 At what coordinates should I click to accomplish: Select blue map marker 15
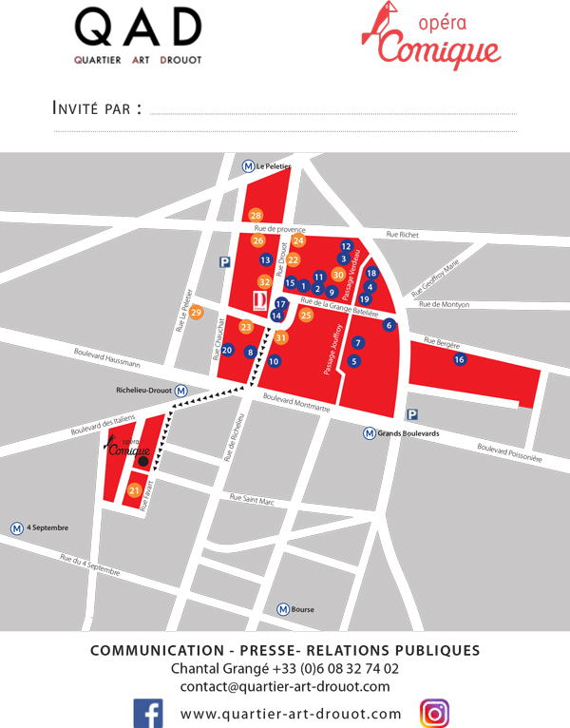click(x=290, y=283)
